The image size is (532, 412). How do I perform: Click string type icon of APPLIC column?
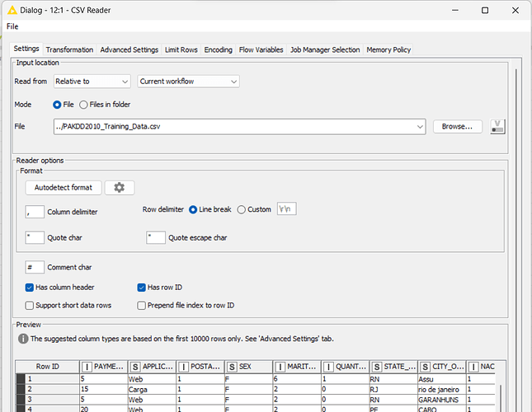(x=135, y=367)
